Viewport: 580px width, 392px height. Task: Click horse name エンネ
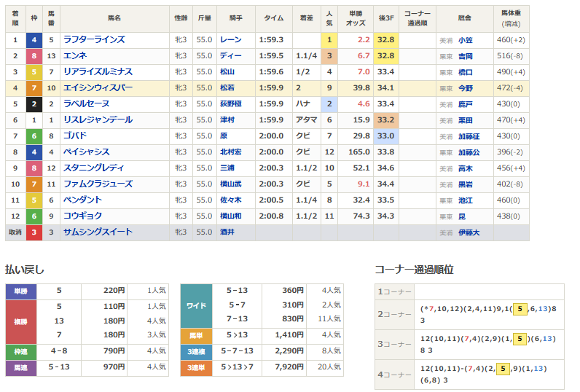(75, 56)
